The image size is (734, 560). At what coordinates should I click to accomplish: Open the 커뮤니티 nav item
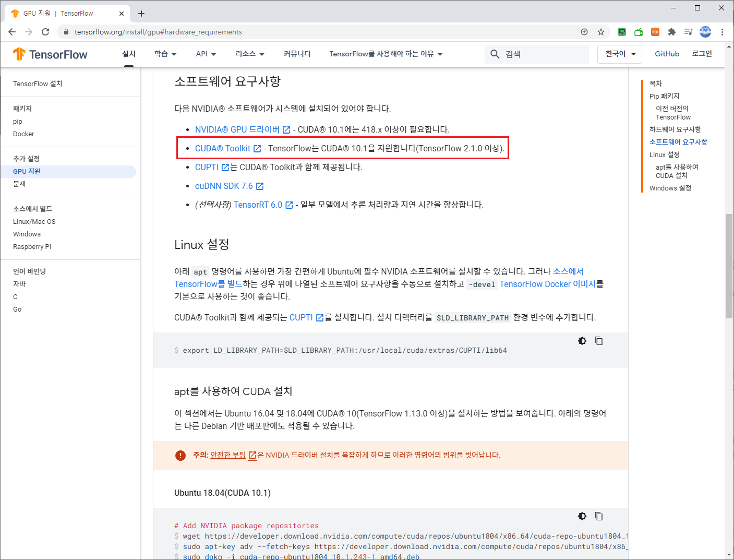(297, 54)
